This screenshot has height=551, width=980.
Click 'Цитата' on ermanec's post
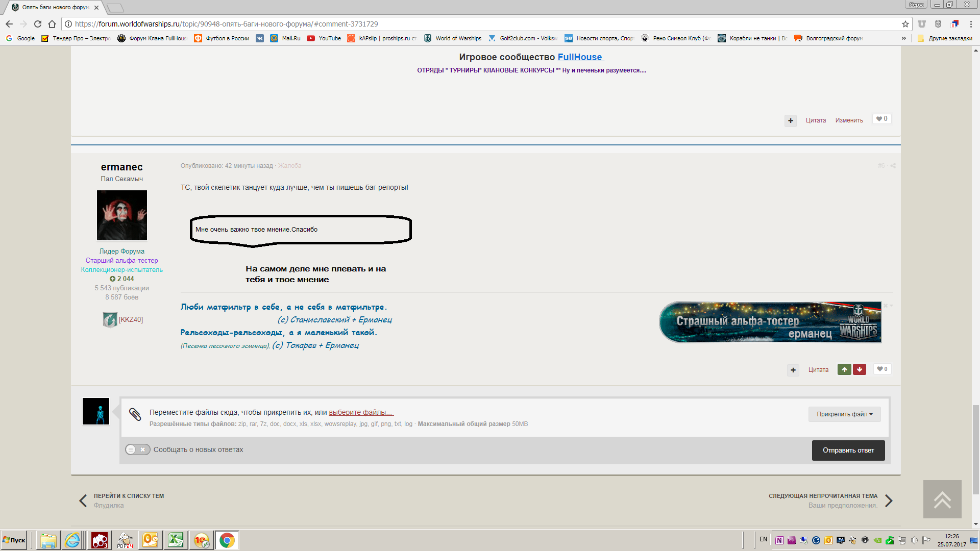(818, 370)
